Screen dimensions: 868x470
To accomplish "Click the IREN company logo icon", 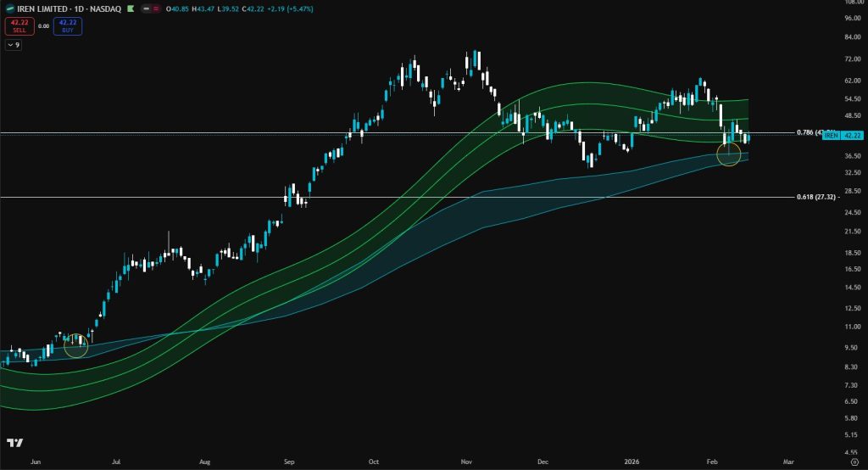I will pyautogui.click(x=8, y=8).
